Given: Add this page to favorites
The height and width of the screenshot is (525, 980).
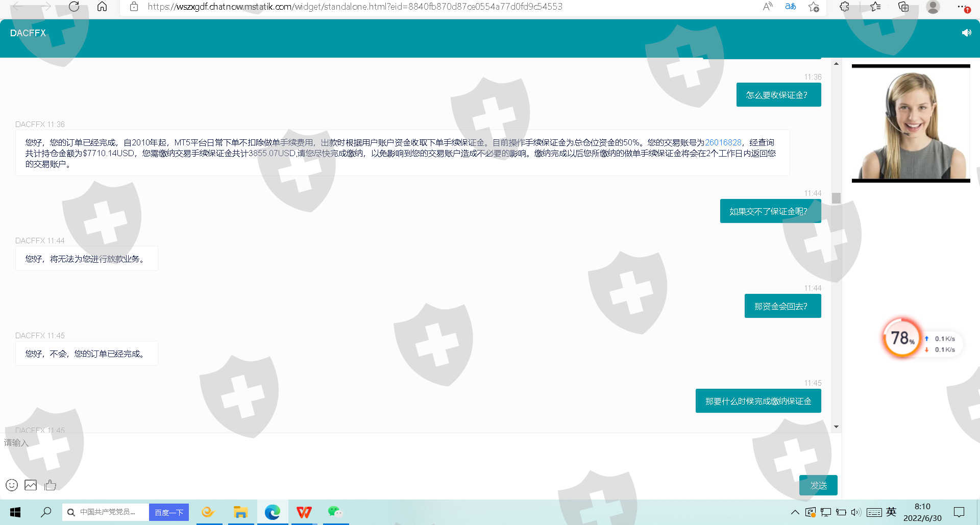Looking at the screenshot, I should (x=814, y=7).
